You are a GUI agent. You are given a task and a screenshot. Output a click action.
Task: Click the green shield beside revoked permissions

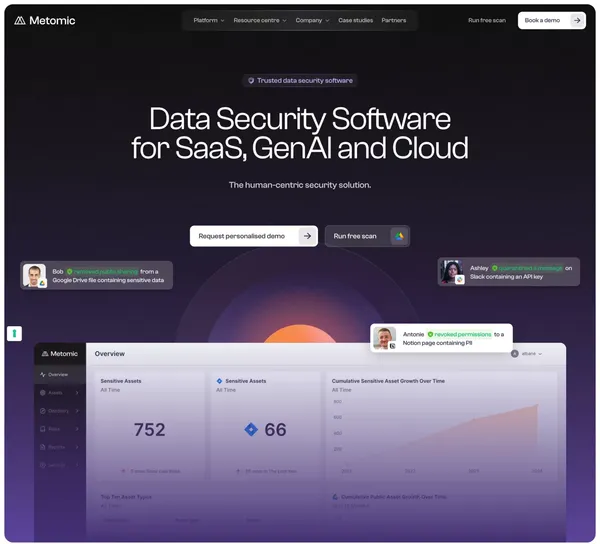tap(430, 334)
